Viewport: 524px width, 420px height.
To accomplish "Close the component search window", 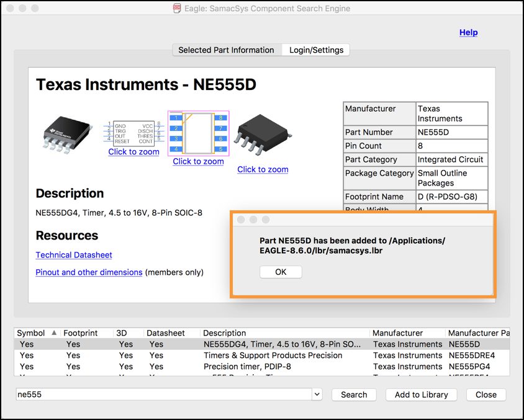I will (486, 395).
